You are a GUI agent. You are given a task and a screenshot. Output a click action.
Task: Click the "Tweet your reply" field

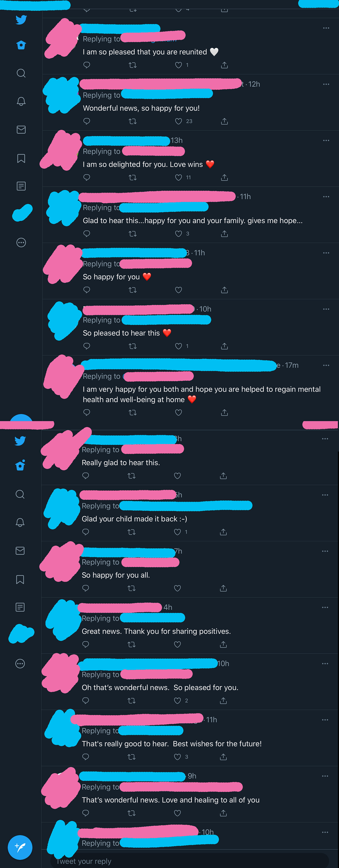pos(189,861)
